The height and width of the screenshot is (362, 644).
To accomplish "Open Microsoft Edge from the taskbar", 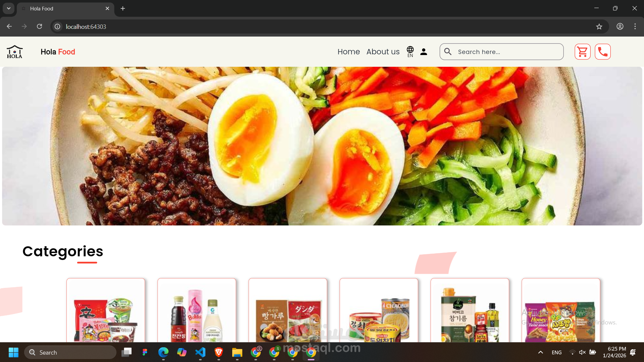I will 163,352.
